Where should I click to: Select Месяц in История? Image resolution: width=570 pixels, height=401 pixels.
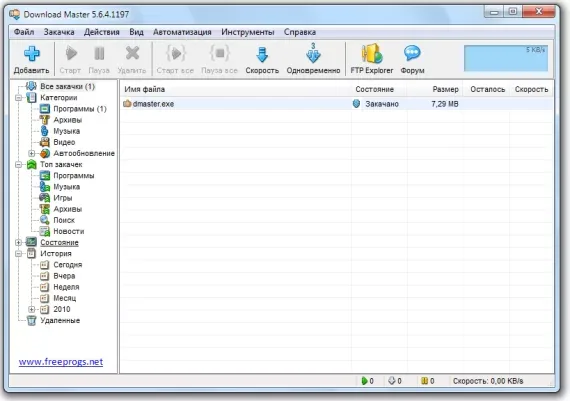tap(65, 298)
